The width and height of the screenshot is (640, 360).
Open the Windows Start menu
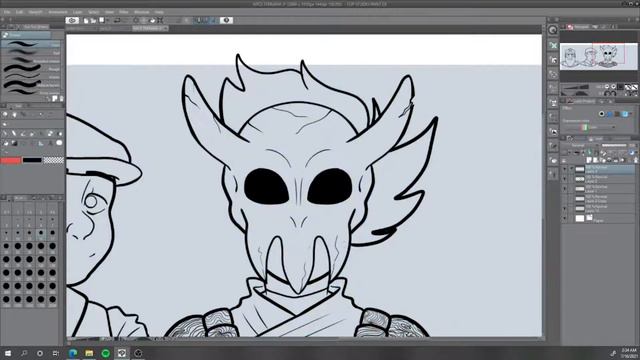[8, 353]
